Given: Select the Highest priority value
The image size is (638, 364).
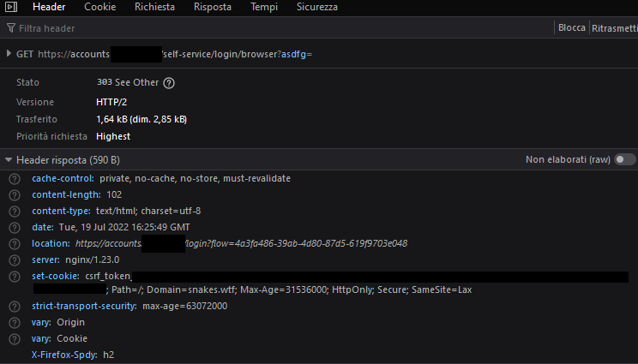Looking at the screenshot, I should (x=113, y=136).
